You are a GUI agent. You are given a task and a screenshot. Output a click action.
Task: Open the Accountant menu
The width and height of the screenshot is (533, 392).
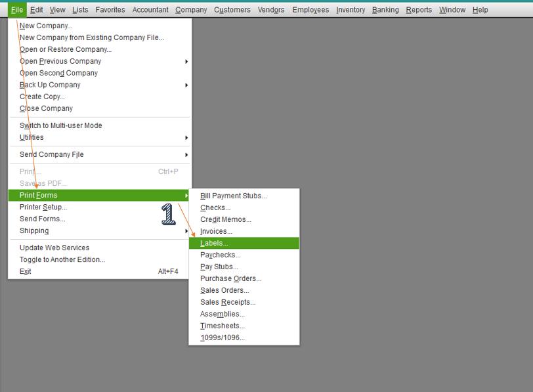pyautogui.click(x=150, y=10)
